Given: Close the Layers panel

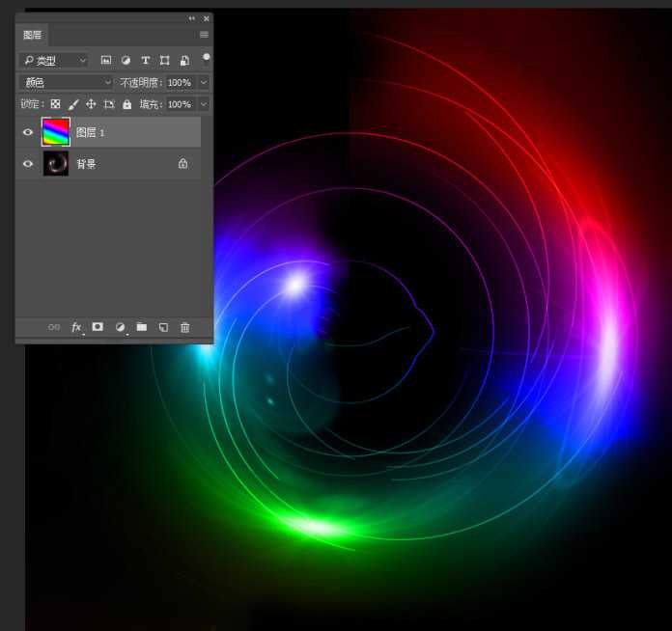Looking at the screenshot, I should click(207, 18).
